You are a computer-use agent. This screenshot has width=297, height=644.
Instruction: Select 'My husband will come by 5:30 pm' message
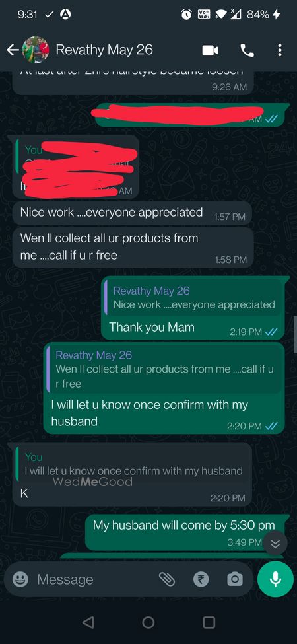point(183,532)
